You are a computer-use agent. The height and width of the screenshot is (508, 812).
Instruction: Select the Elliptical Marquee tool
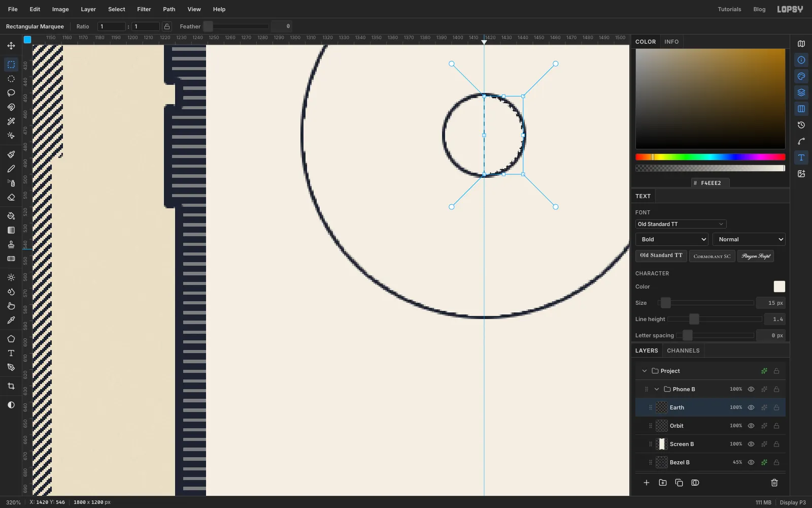pos(11,79)
